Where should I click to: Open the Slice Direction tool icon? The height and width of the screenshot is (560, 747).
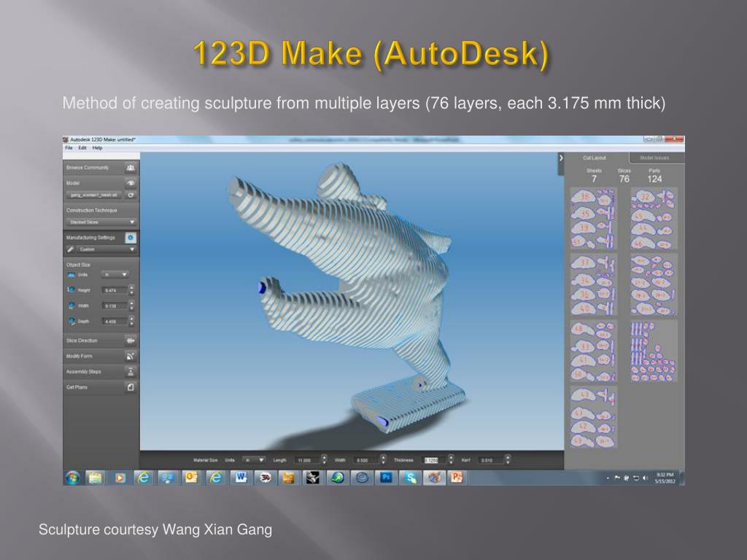[131, 341]
